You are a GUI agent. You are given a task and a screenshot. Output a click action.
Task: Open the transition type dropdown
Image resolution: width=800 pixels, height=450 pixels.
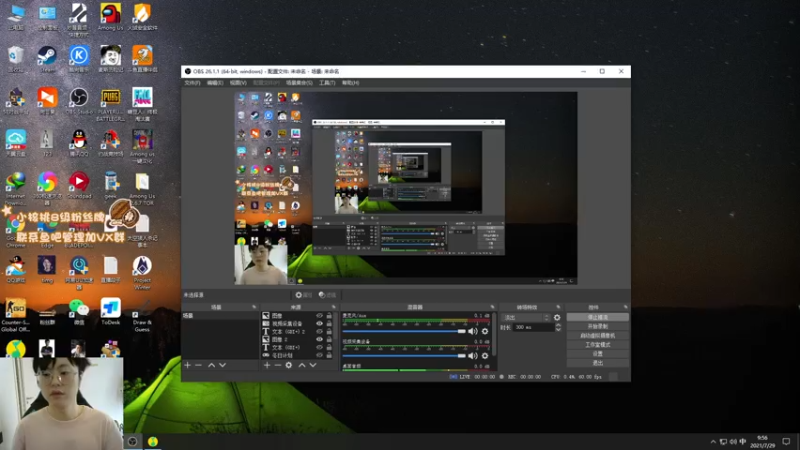[526, 317]
